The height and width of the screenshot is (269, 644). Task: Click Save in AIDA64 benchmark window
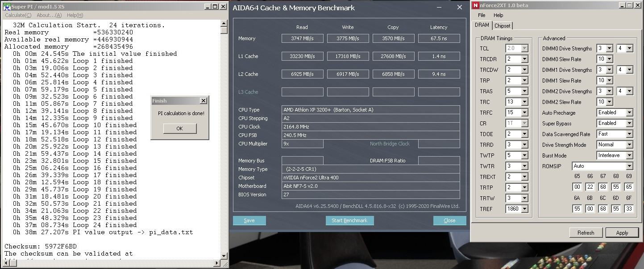(249, 220)
